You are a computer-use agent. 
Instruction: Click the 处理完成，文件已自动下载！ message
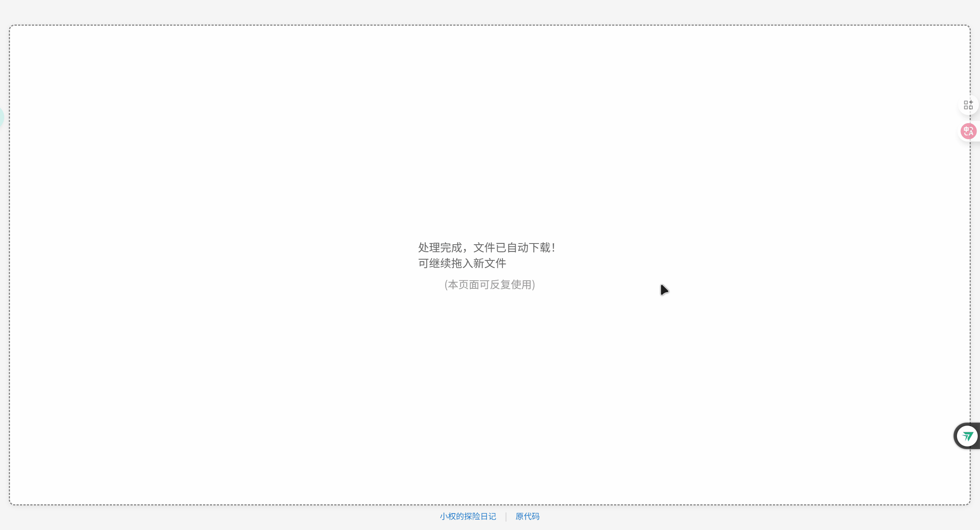pos(487,248)
